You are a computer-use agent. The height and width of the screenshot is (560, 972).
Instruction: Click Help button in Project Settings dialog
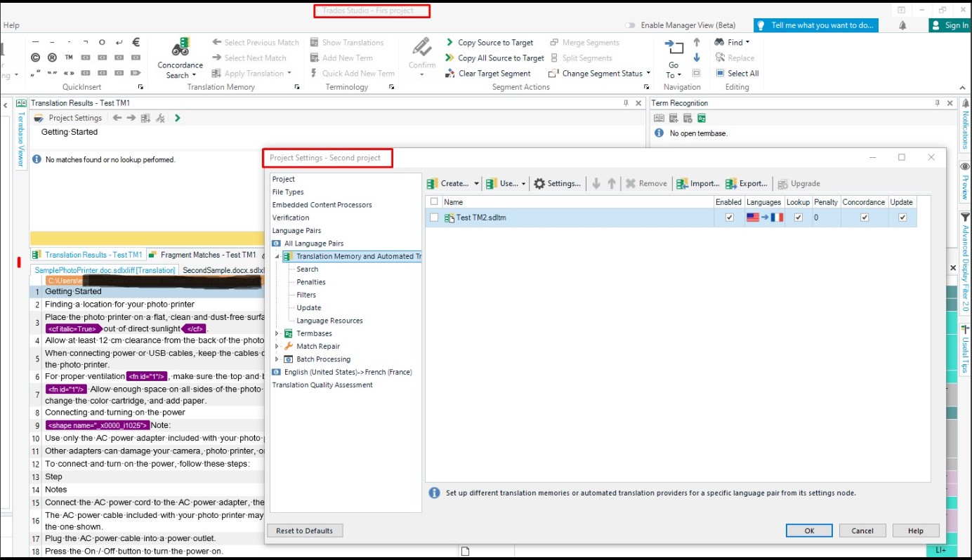pos(916,531)
